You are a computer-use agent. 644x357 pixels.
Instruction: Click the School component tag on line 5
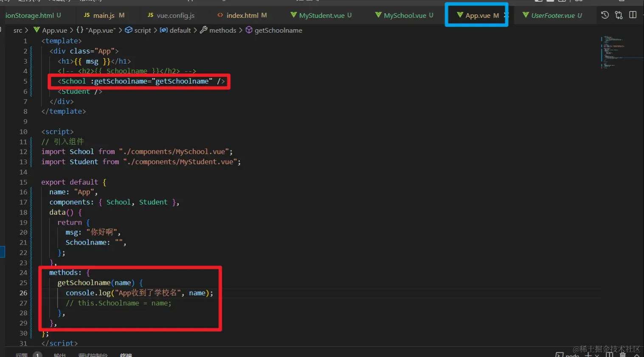pyautogui.click(x=141, y=81)
